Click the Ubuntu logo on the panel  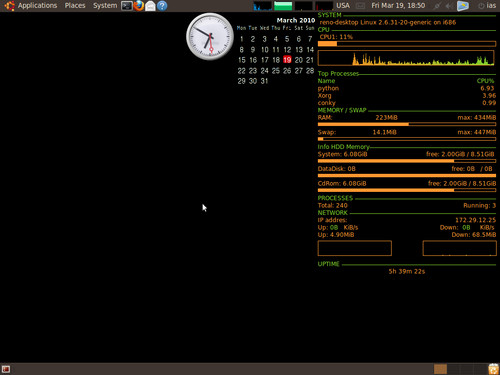click(10, 6)
